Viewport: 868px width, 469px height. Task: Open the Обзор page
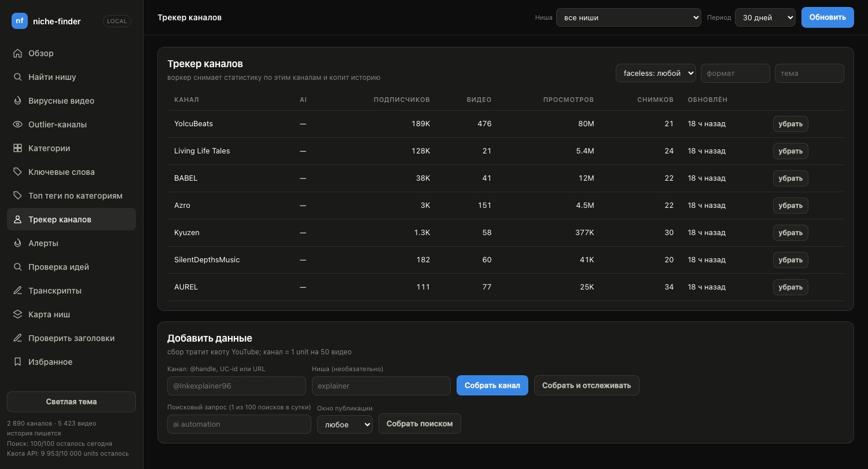71,53
